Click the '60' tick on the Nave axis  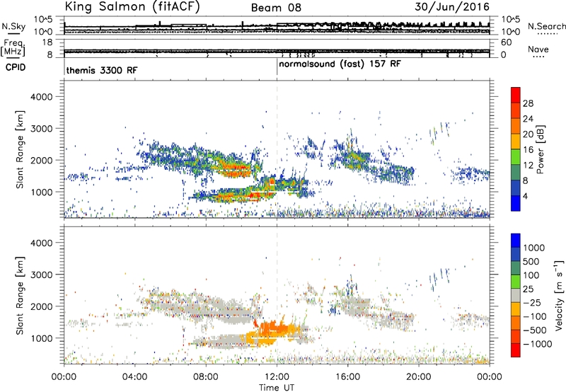tap(506, 42)
